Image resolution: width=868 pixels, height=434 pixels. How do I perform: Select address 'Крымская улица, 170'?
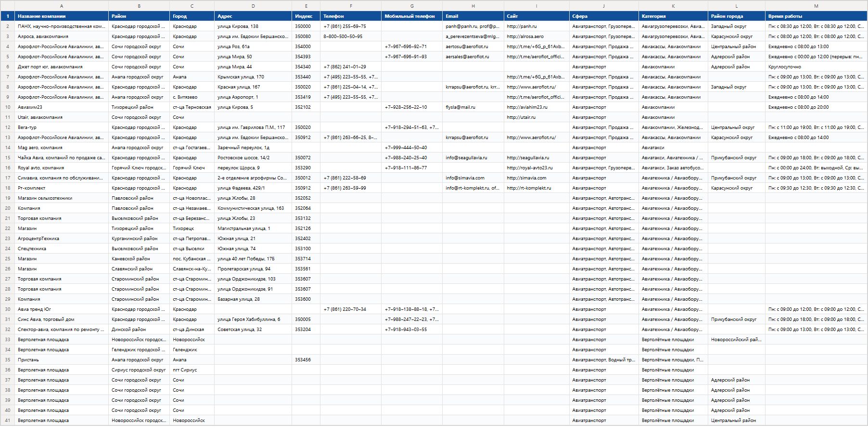click(253, 77)
